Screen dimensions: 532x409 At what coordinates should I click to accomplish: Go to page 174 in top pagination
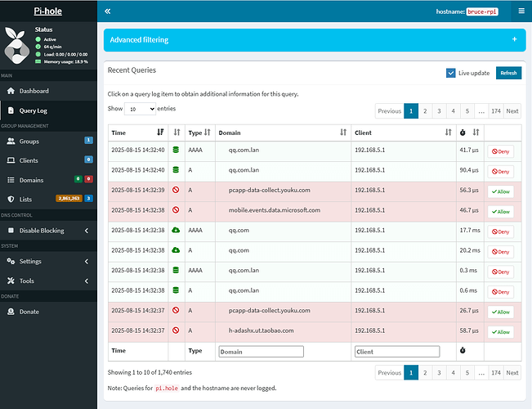[x=494, y=111]
